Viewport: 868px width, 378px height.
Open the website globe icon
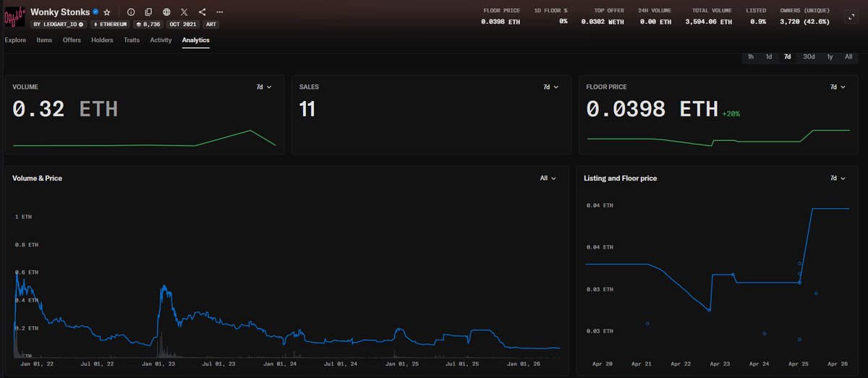pos(166,12)
